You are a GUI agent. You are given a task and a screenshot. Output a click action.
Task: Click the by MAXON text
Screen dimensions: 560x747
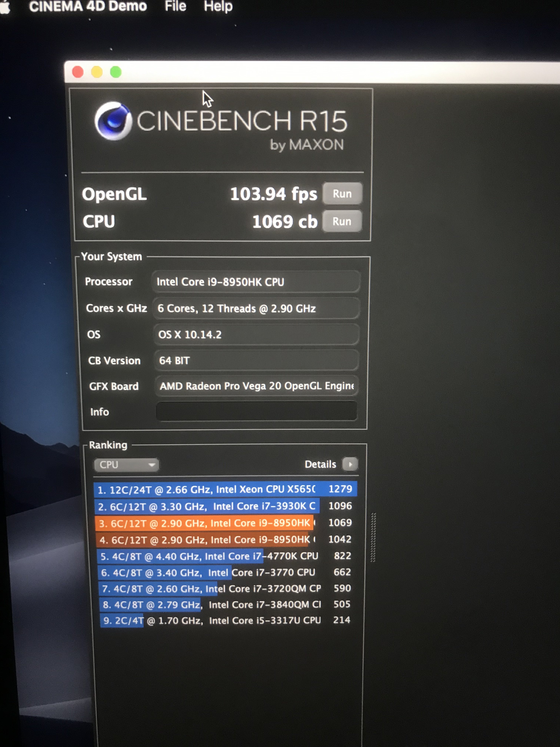pos(307,145)
